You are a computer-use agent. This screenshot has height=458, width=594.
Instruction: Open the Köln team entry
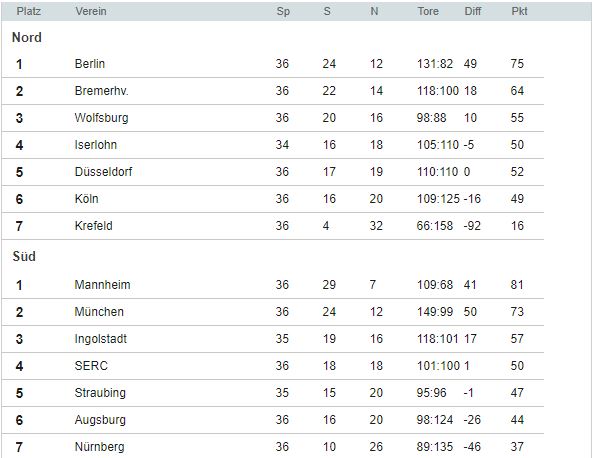pos(86,199)
